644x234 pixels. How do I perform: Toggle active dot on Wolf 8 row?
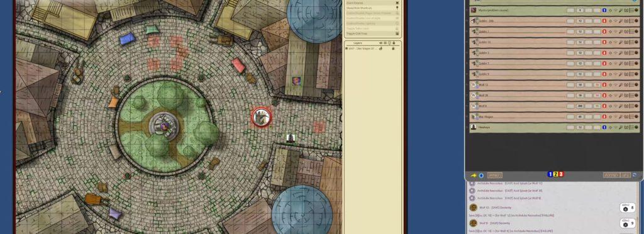click(636, 106)
